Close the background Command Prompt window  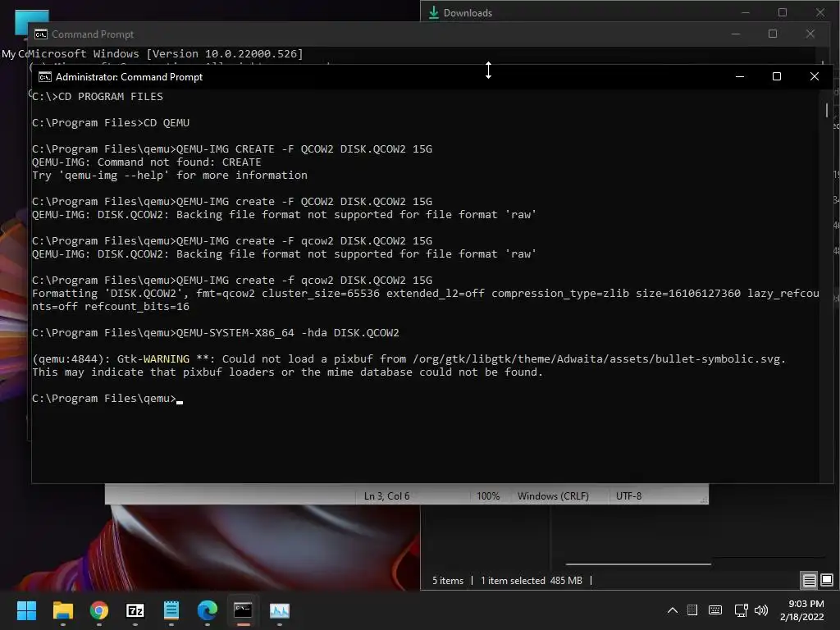tap(810, 34)
